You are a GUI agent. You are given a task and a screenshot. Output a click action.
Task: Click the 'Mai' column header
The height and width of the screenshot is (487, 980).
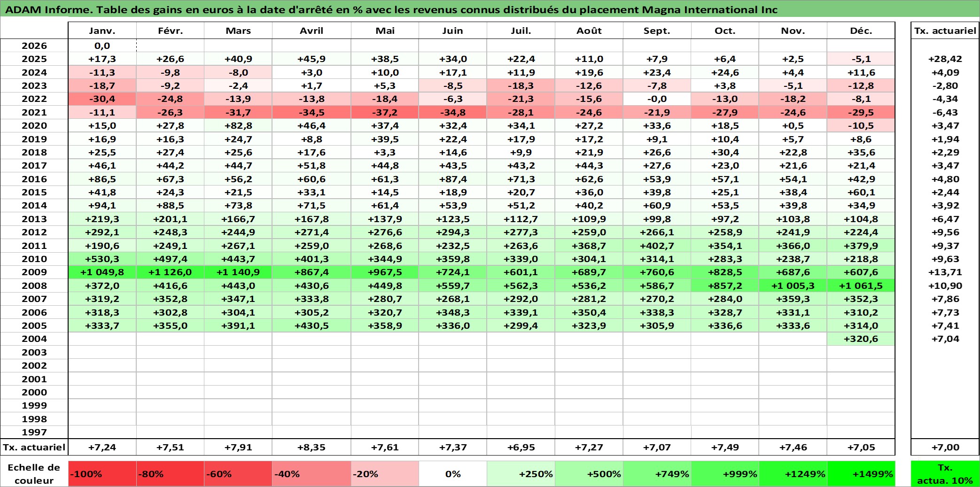point(385,31)
